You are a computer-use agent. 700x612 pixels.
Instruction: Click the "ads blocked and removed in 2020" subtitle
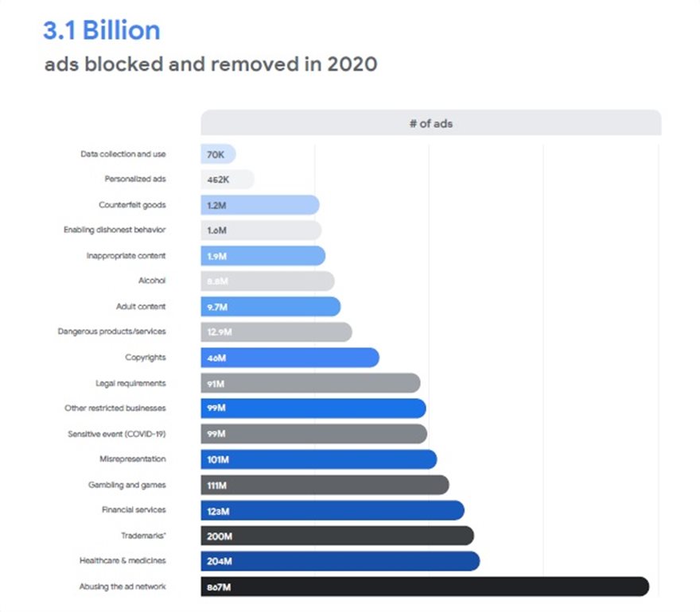coord(210,64)
